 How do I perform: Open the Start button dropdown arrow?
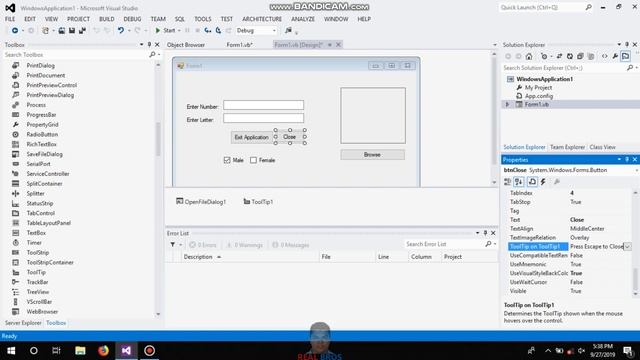(x=179, y=31)
